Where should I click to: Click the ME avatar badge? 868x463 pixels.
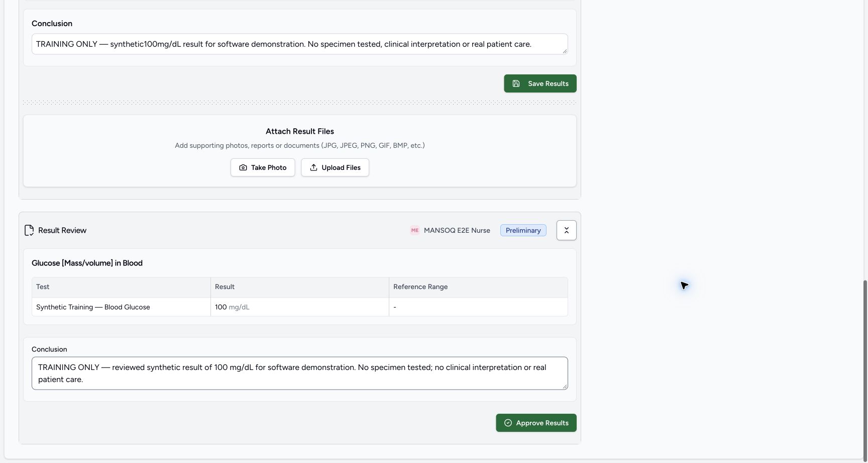click(x=415, y=230)
